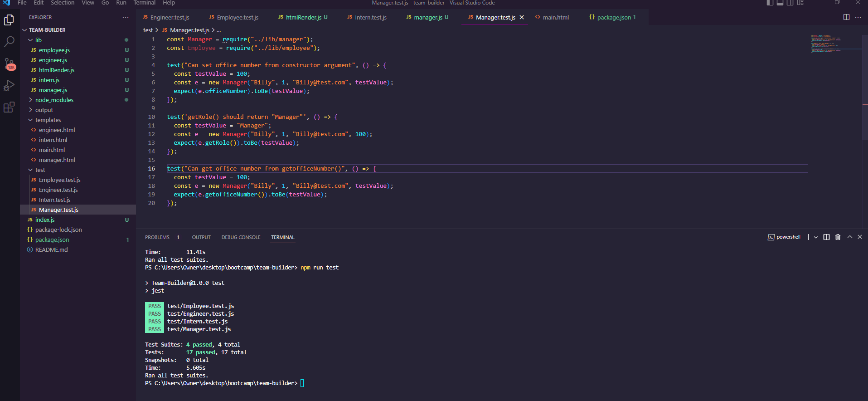Switch to the htmlRender.js tab
Viewport: 868px width, 401px height.
pos(303,17)
